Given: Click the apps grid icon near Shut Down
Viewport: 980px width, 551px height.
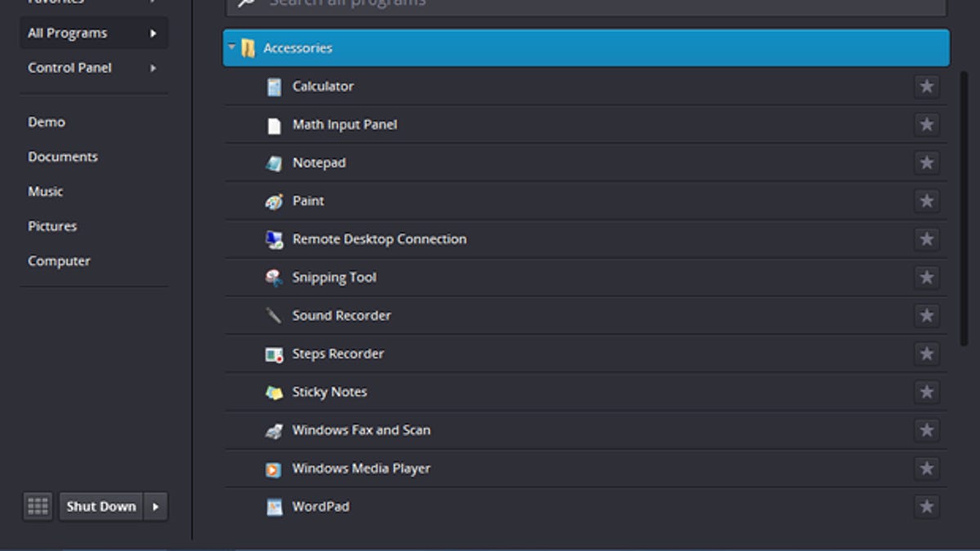Looking at the screenshot, I should 36,506.
